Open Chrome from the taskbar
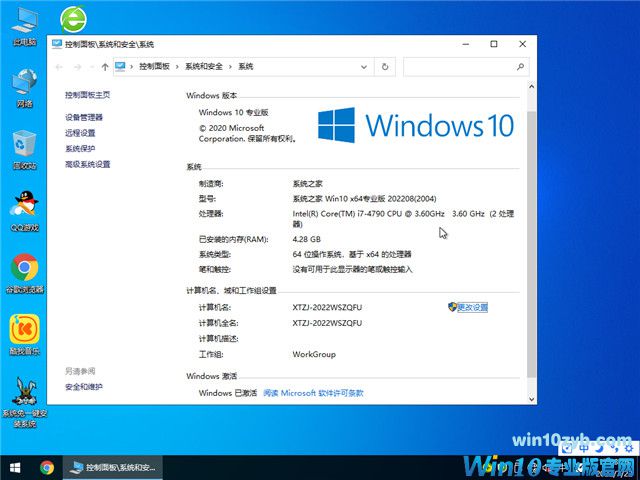 point(47,468)
